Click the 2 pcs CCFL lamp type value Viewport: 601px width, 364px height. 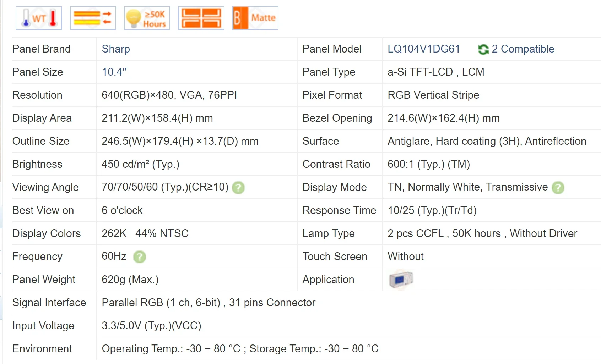[x=482, y=233]
